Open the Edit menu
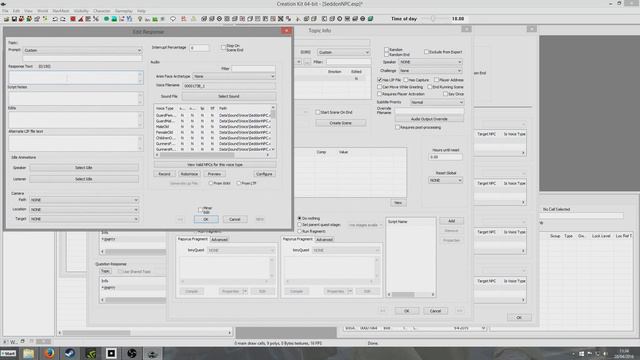Viewport: 640px width, 360px height. pos(16,11)
